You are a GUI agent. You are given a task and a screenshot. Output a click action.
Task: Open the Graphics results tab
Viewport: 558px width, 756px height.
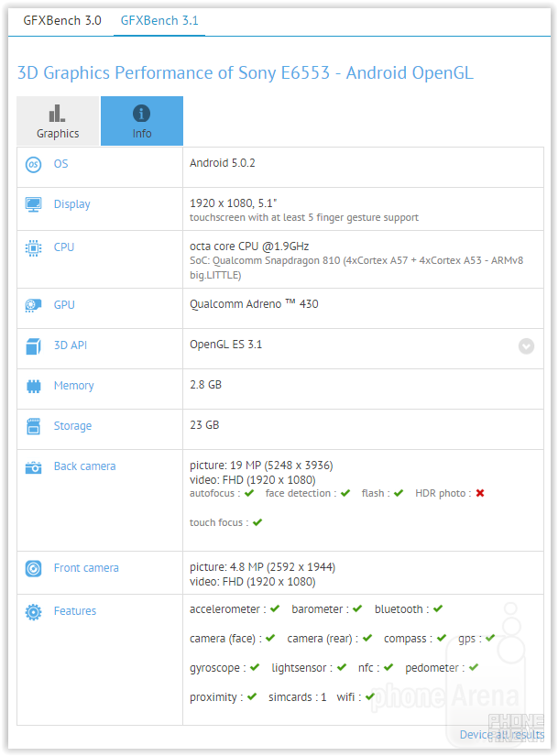[x=58, y=121]
